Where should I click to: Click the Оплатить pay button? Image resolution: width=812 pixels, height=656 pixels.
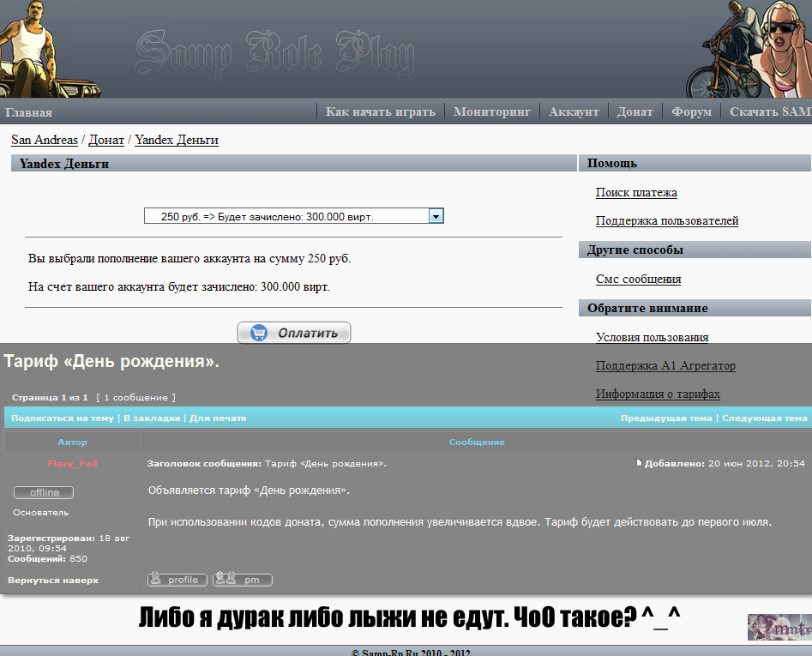tap(293, 333)
